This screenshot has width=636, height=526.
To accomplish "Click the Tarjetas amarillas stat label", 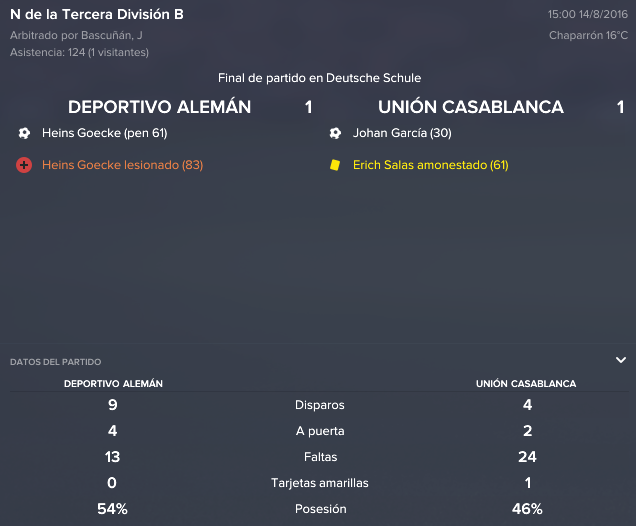I will pyautogui.click(x=320, y=483).
